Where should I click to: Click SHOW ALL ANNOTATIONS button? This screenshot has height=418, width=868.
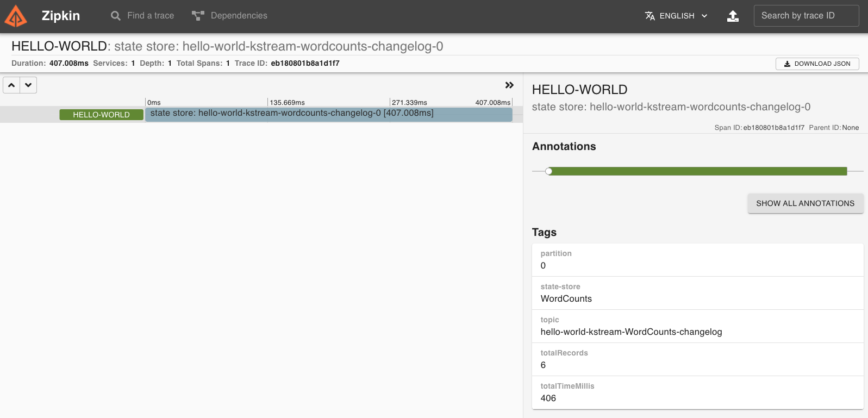[805, 203]
